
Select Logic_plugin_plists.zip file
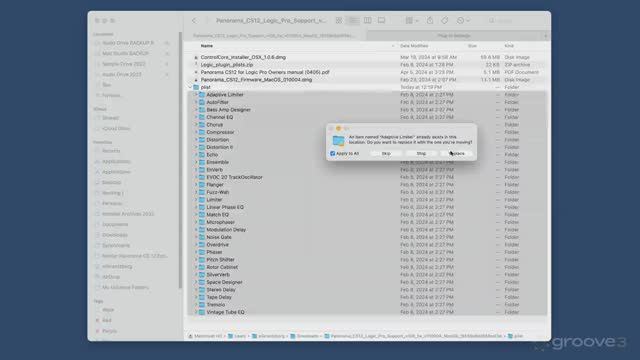pyautogui.click(x=227, y=65)
